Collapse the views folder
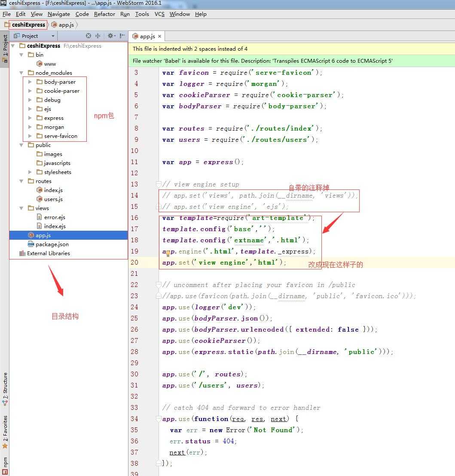 [21, 208]
